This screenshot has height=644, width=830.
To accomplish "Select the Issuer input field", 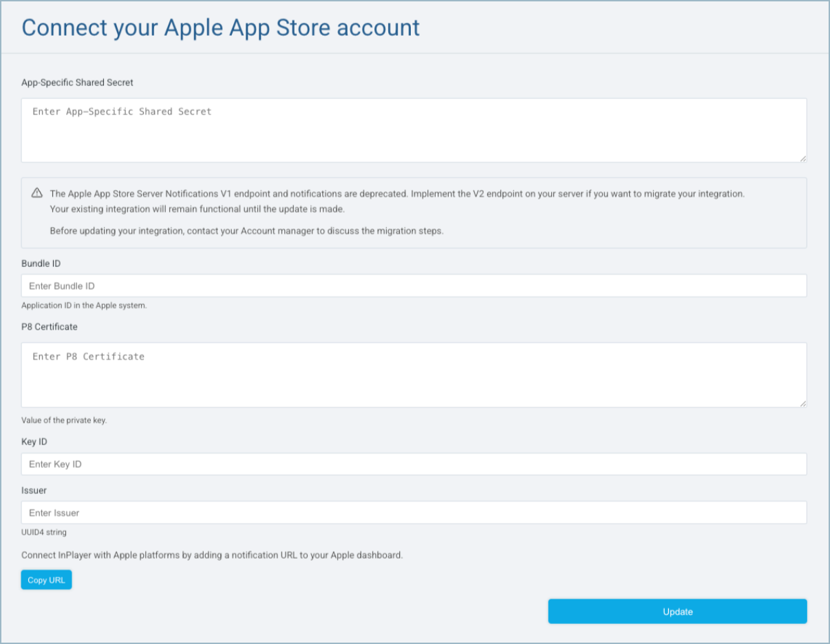I will [x=414, y=513].
